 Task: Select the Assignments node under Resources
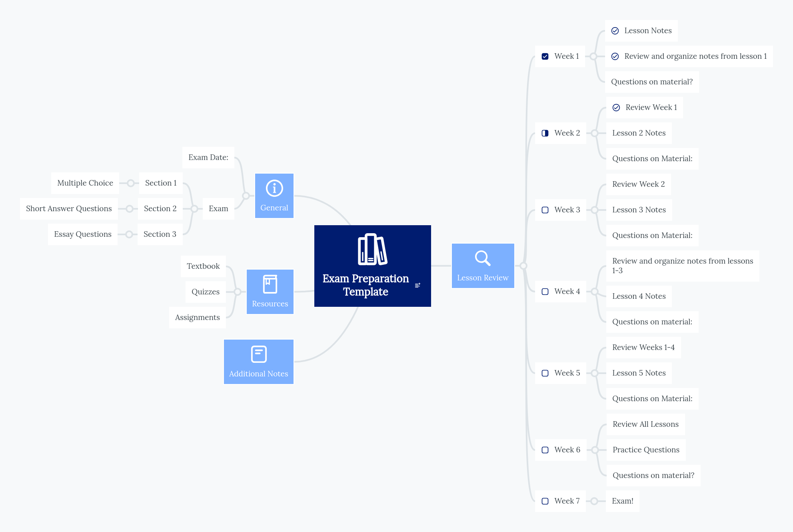(x=197, y=317)
